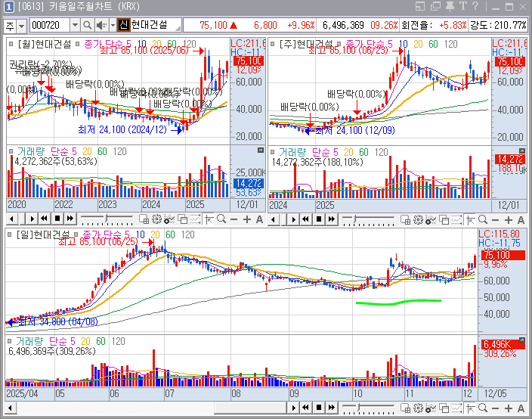
Task: Open daily chart settings gear icon
Action: point(418,408)
